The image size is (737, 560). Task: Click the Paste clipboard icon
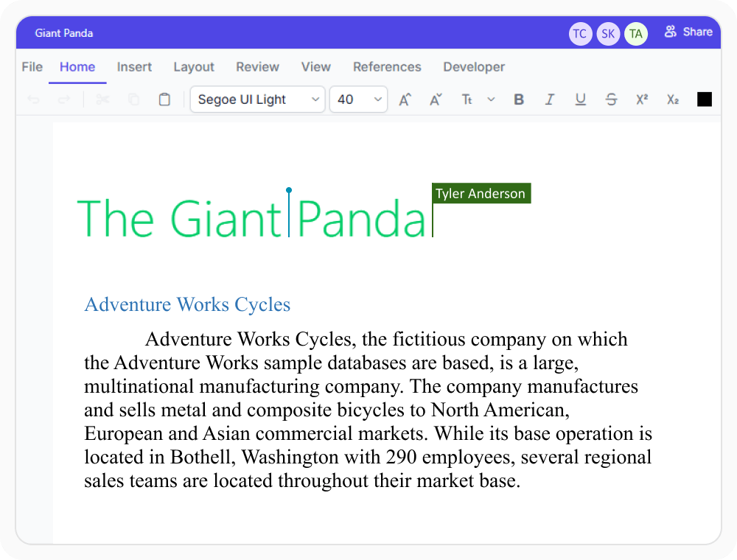(x=164, y=99)
